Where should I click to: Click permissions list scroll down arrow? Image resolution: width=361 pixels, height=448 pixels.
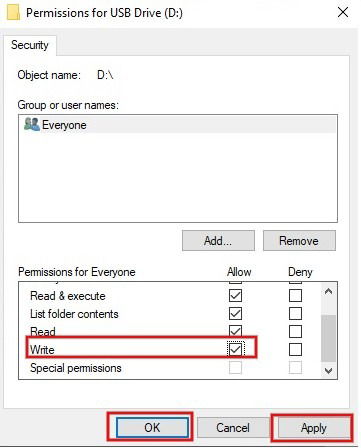(x=328, y=370)
